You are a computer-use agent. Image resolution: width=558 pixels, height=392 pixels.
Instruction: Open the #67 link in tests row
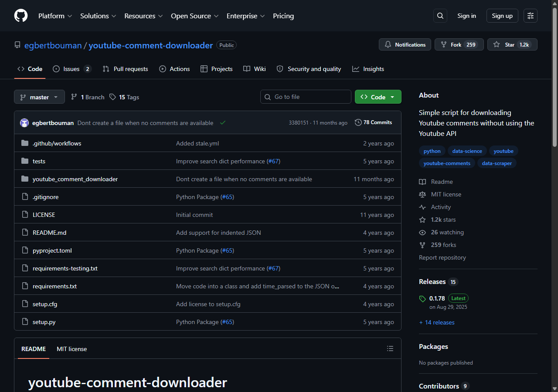pos(273,161)
